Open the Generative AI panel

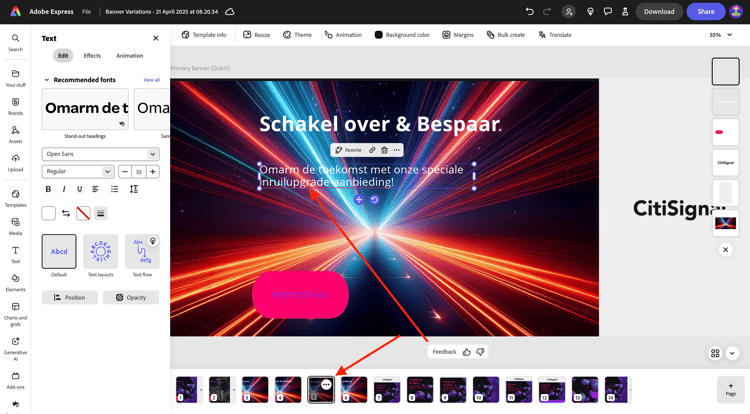[x=15, y=349]
